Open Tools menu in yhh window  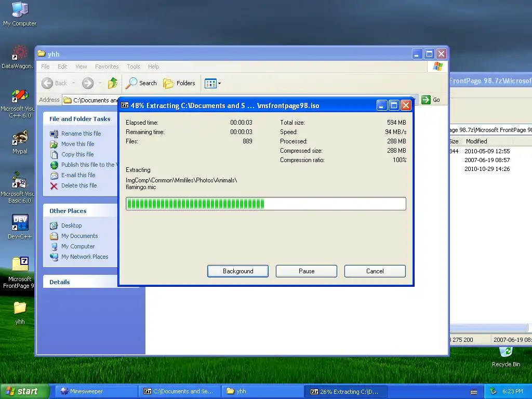134,66
